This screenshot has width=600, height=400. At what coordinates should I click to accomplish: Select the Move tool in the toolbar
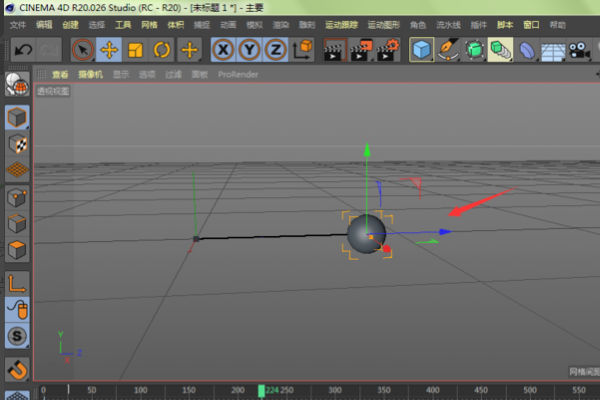tap(109, 49)
